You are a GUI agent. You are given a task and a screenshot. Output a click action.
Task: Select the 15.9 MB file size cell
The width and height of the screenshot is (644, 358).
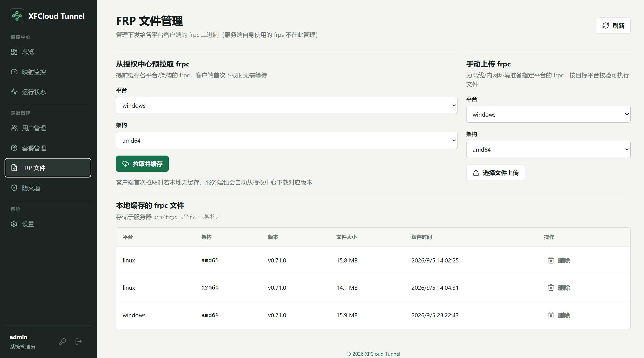(x=347, y=315)
